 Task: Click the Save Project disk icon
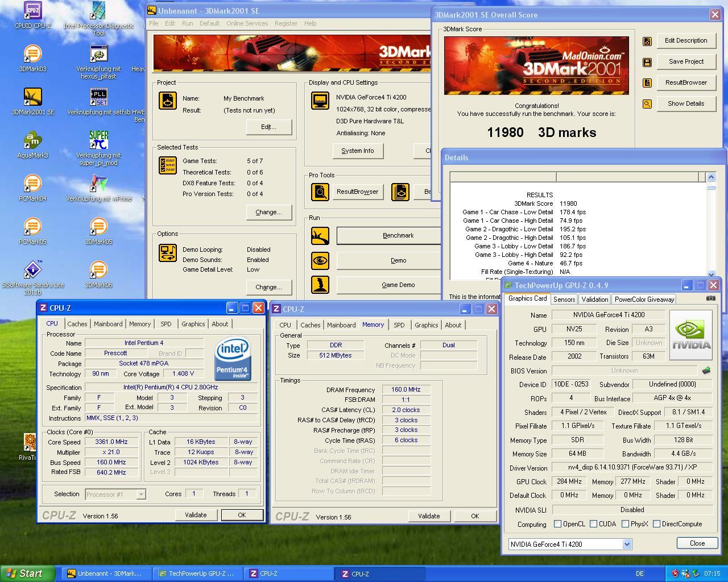647,62
